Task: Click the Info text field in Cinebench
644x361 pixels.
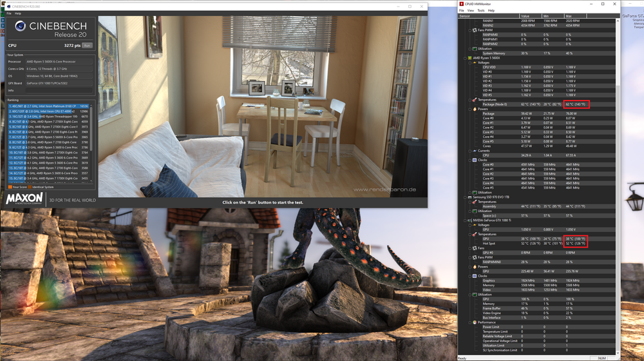Action: pos(59,90)
